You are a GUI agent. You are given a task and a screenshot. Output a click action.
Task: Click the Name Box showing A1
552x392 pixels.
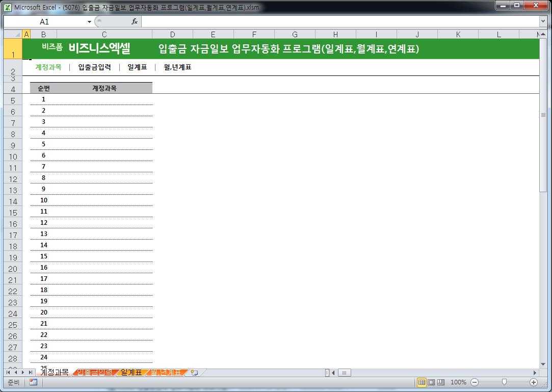click(x=44, y=22)
